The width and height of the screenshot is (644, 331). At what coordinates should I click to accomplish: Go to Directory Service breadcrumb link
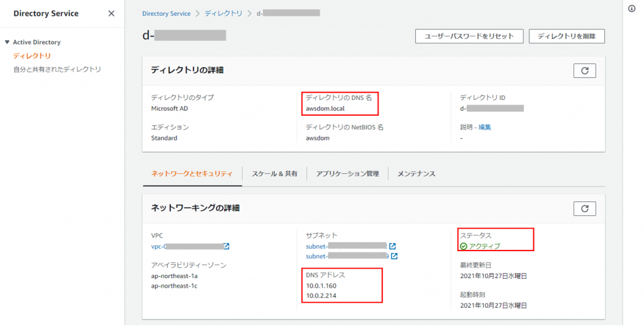pos(167,13)
